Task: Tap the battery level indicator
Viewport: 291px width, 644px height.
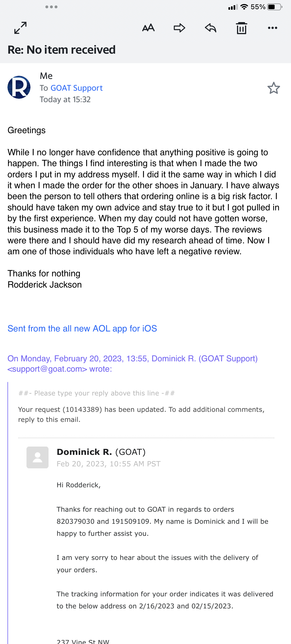Action: pyautogui.click(x=273, y=7)
